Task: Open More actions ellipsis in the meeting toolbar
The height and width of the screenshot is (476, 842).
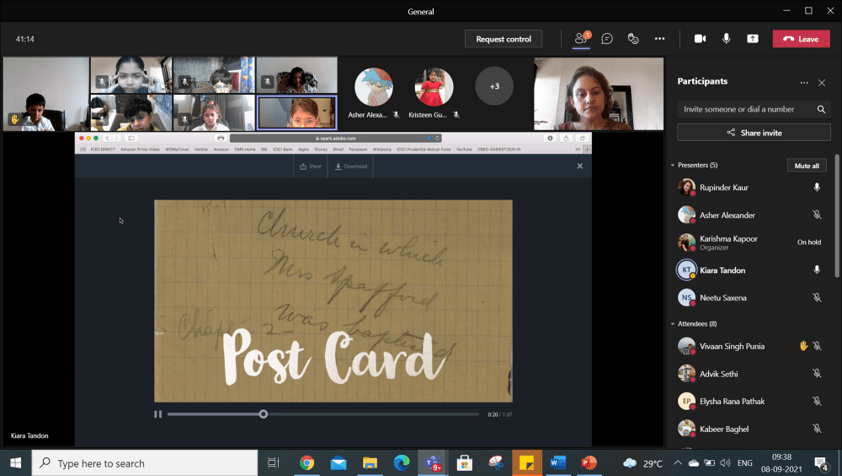Action: tap(659, 39)
